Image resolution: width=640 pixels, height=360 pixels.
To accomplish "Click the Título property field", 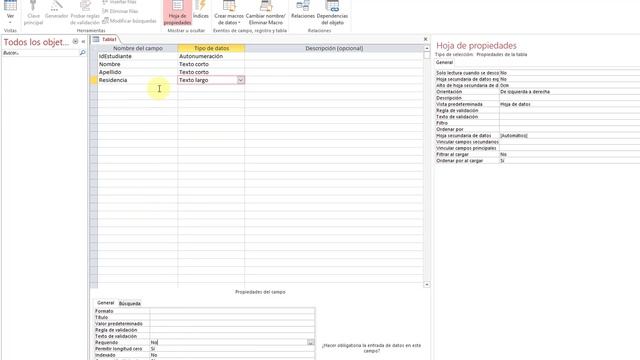I will point(232,318).
